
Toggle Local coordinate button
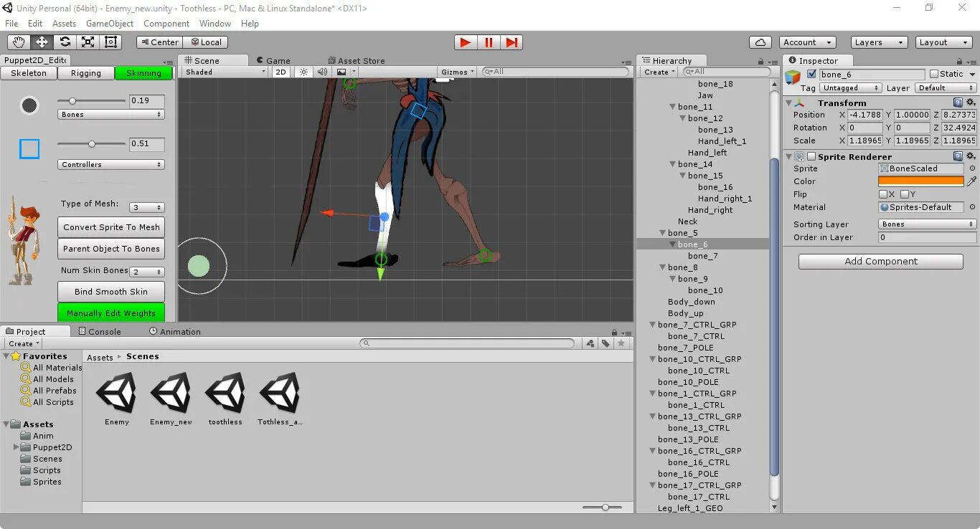click(x=205, y=42)
